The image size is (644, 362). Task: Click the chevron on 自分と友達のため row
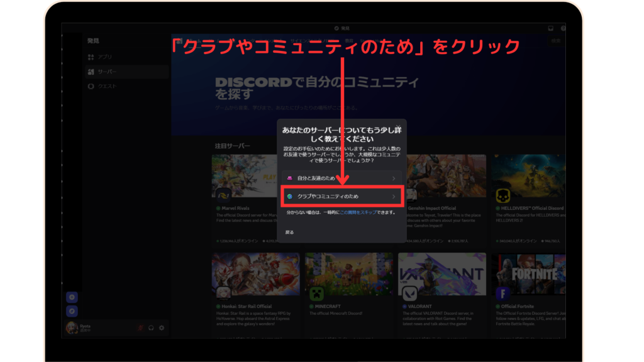click(x=394, y=178)
